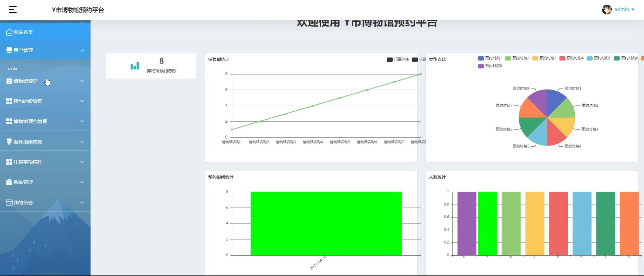The height and width of the screenshot is (276, 644).
Task: Click the admin avatar image
Action: click(607, 9)
